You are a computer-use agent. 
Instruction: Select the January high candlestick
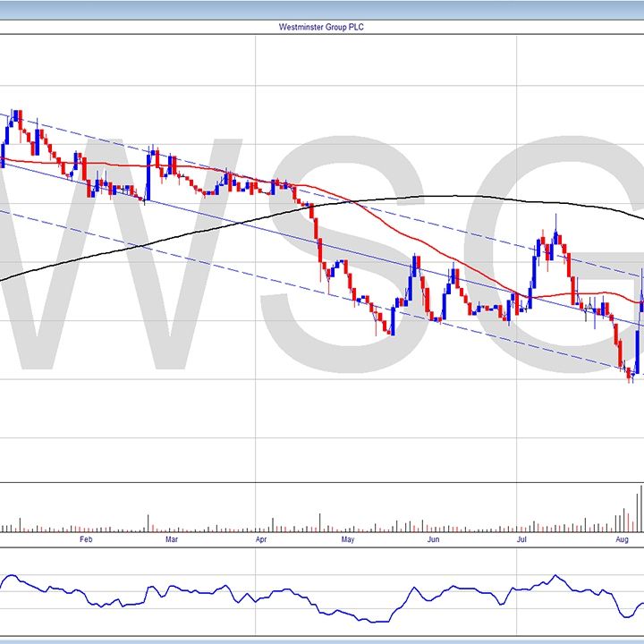point(15,116)
